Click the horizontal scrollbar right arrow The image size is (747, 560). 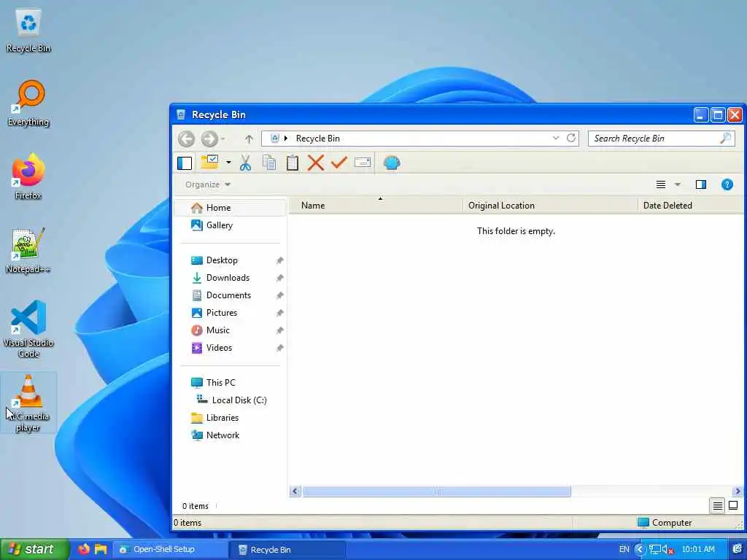coord(738,491)
